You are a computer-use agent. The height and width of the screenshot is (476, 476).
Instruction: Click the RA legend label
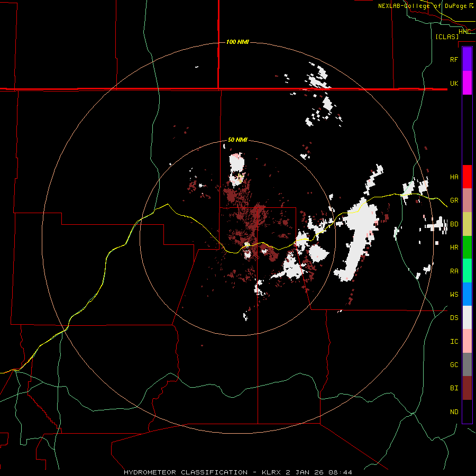pos(454,271)
